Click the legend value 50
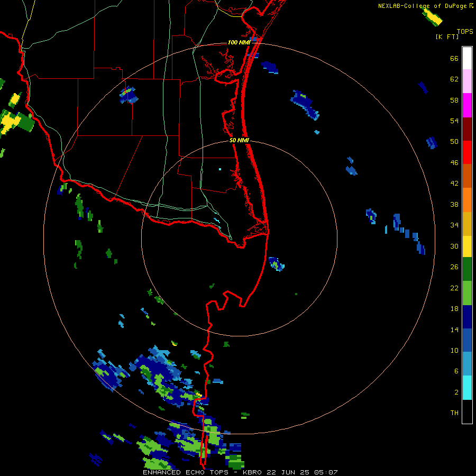 [x=454, y=142]
